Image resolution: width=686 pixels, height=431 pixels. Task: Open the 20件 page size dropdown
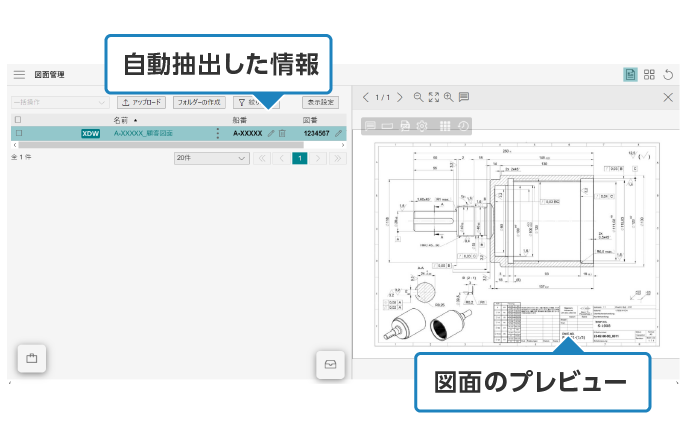pyautogui.click(x=212, y=158)
